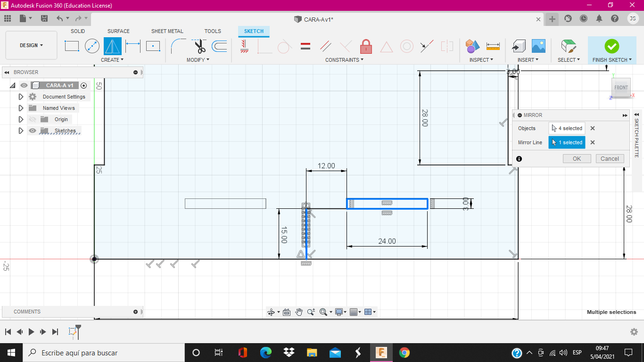The image size is (644, 362).
Task: Click the FRONT face of the ViewCube
Action: point(621,88)
